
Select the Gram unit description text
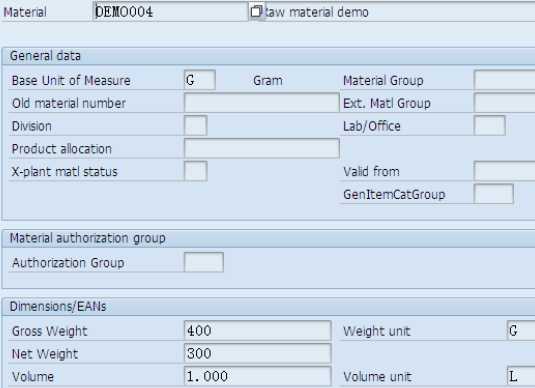(x=268, y=81)
